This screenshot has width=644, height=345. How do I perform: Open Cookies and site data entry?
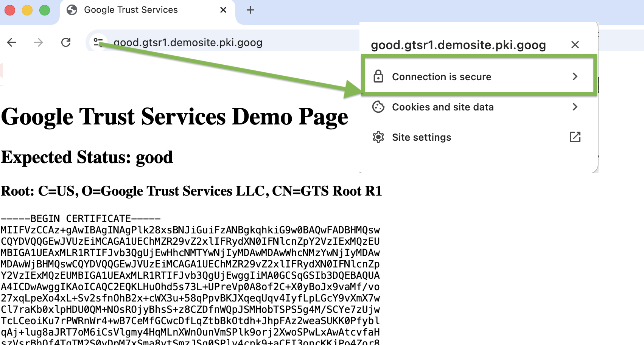(479, 107)
